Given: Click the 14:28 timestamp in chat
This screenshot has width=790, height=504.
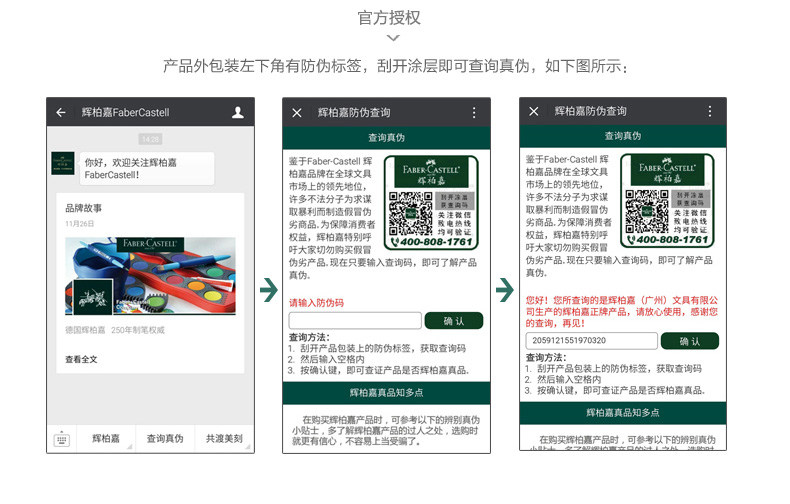Looking at the screenshot, I should click(x=150, y=139).
